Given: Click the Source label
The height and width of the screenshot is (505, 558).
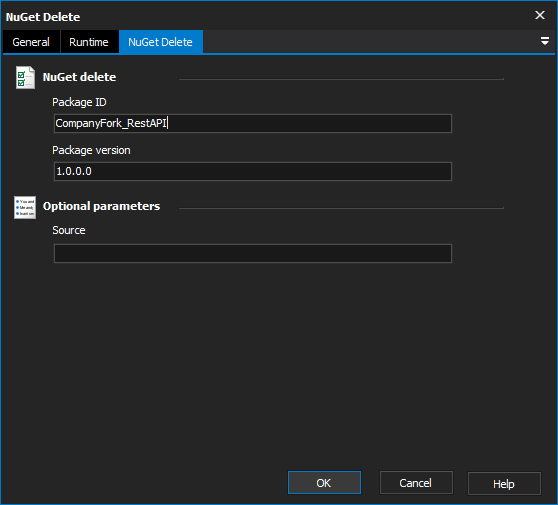Looking at the screenshot, I should coord(69,230).
